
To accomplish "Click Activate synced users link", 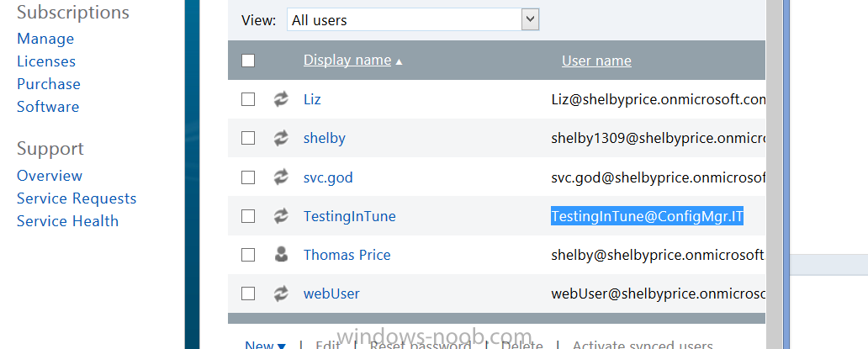I will pos(642,346).
